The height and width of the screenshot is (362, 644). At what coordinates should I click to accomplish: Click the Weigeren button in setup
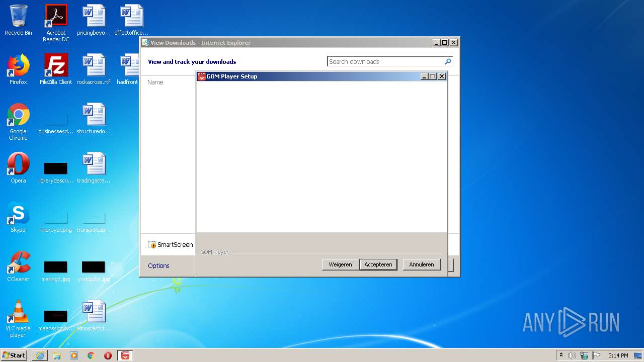(x=340, y=264)
